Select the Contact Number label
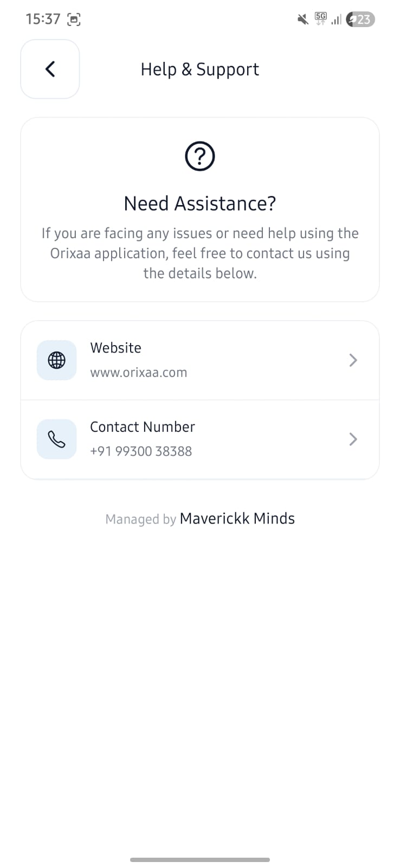The height and width of the screenshot is (868, 400). (142, 427)
